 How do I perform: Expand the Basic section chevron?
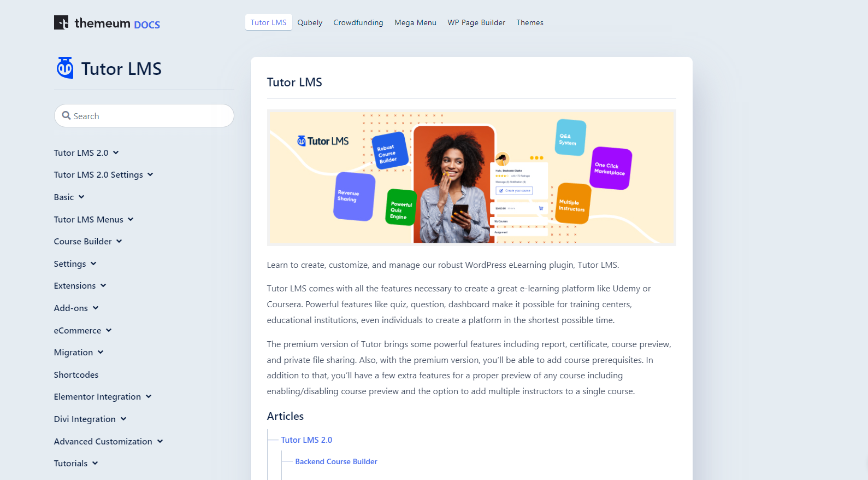[x=81, y=197]
